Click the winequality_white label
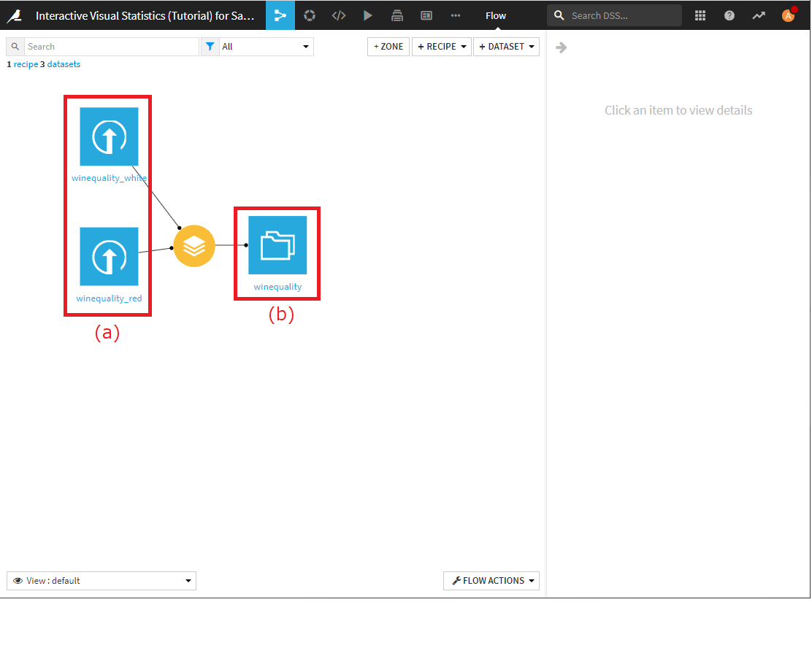Screen dimensions: 812x656 click(x=109, y=178)
